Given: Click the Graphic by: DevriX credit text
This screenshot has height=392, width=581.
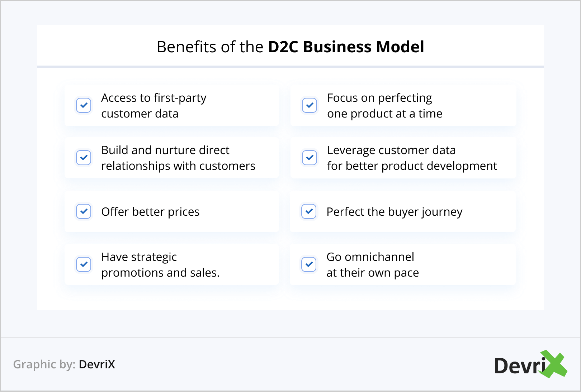Looking at the screenshot, I should tap(64, 364).
